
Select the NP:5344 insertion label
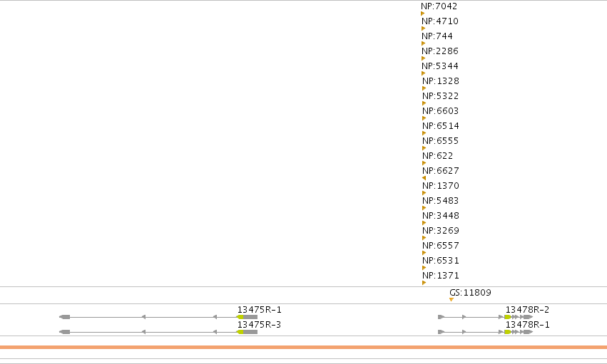[440, 66]
